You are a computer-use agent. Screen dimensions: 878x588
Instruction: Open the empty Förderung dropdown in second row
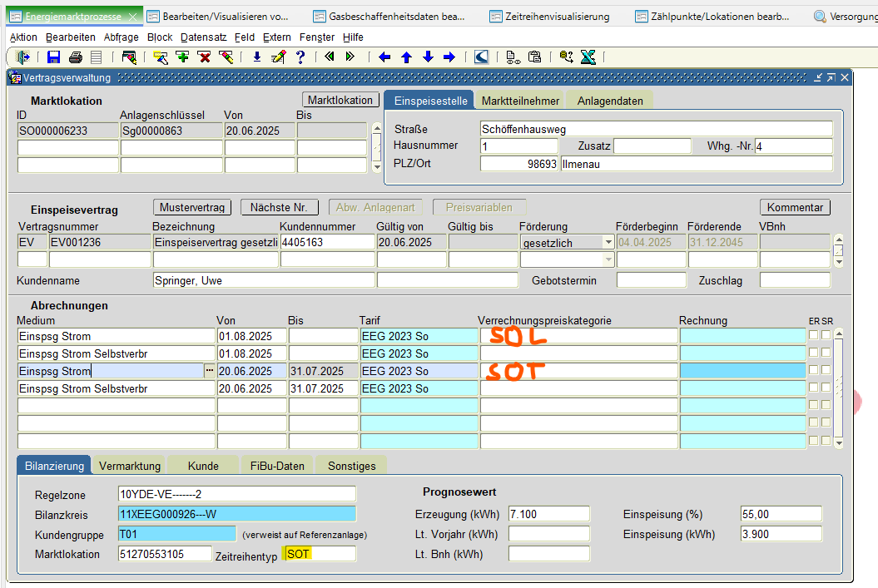[608, 259]
